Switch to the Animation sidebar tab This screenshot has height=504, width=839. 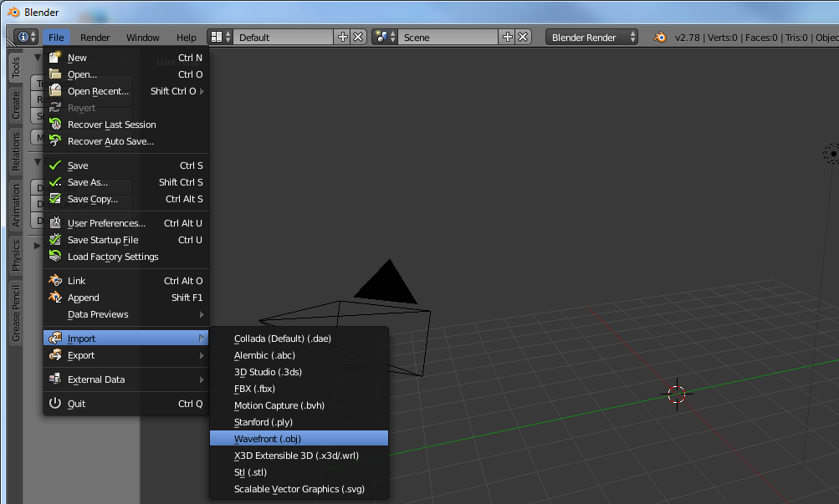[16, 206]
